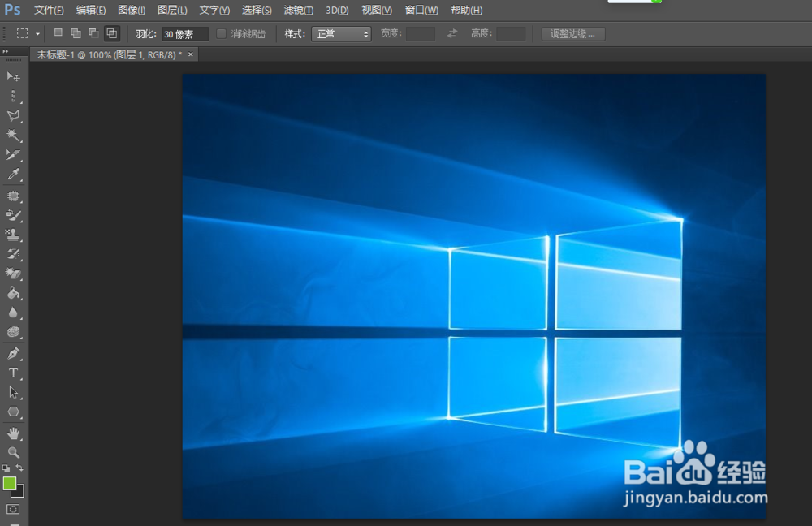Select the Clone Stamp tool
This screenshot has width=812, height=526.
click(x=14, y=235)
